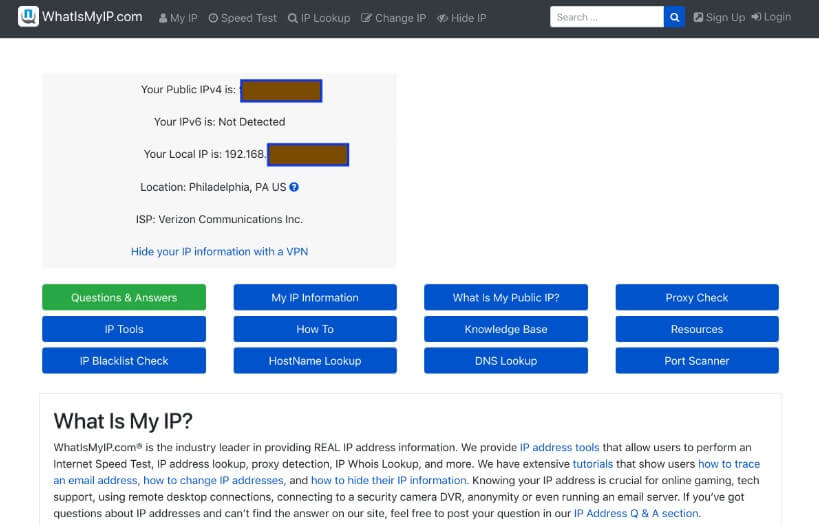Click the Login link
Screen dimensions: 819x526
[771, 17]
